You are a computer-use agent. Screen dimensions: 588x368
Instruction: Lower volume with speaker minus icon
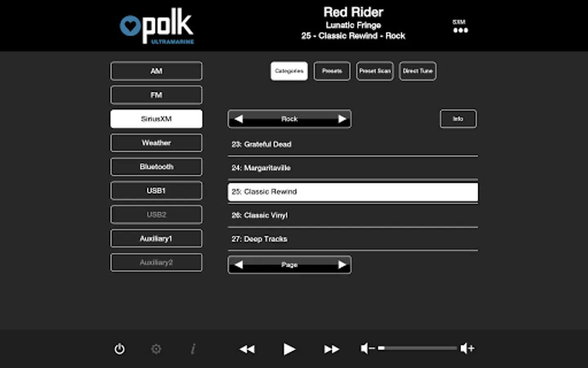tap(367, 348)
